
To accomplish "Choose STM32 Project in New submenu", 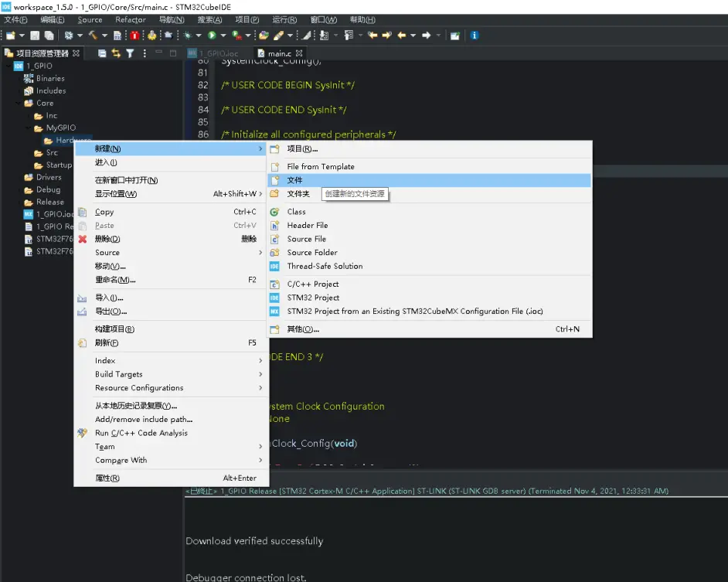I will pyautogui.click(x=430, y=298).
